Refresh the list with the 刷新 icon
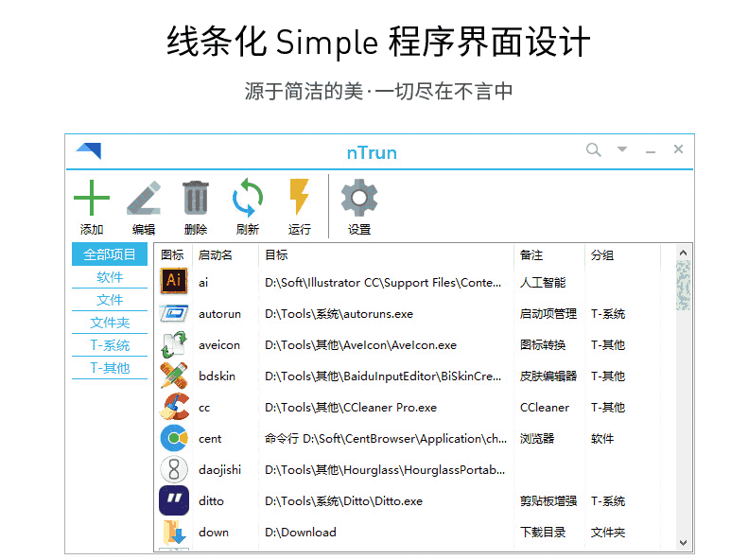 pyautogui.click(x=248, y=198)
